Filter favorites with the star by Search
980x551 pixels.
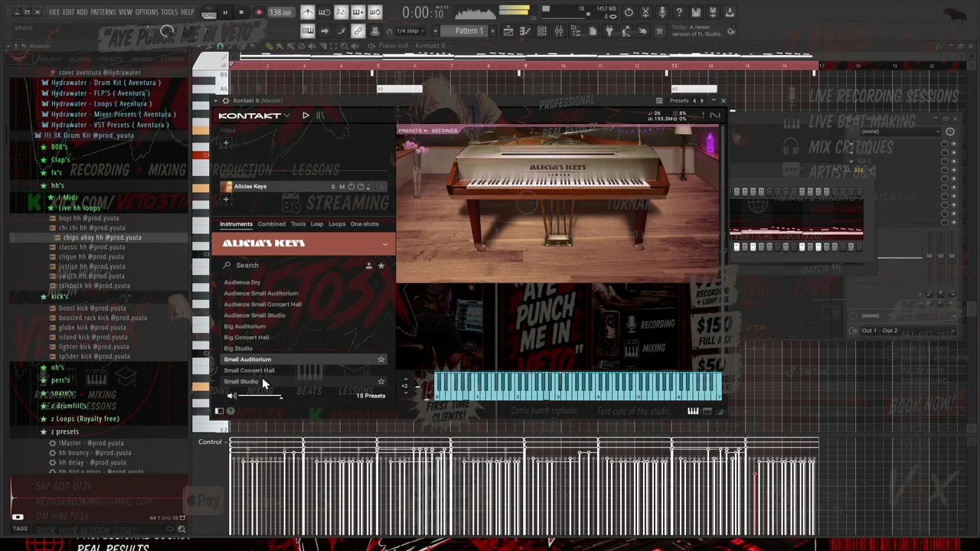381,266
